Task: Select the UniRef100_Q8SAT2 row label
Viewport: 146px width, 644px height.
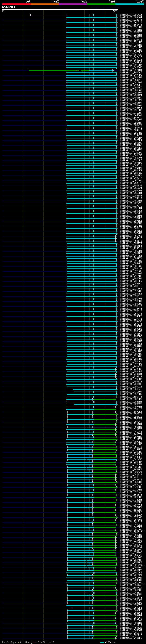Action: pos(131,37)
